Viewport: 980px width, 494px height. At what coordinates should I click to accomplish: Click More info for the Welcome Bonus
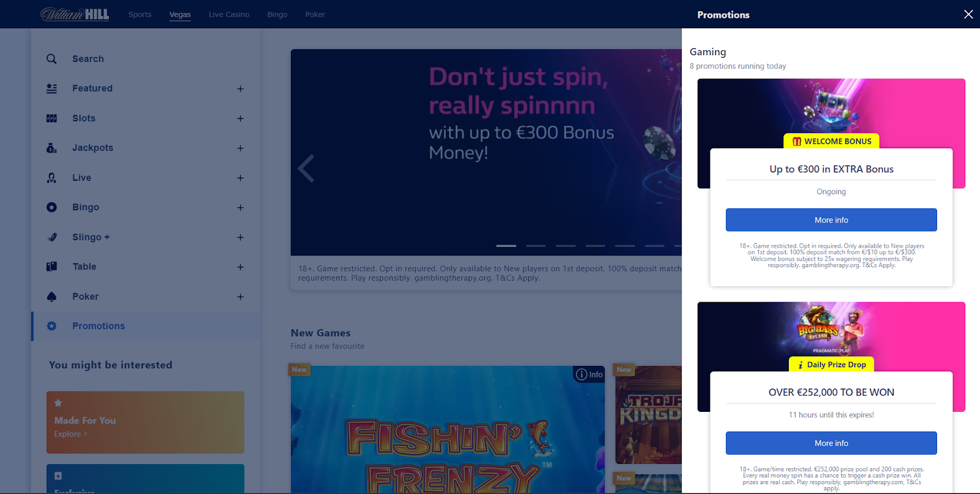(x=831, y=220)
